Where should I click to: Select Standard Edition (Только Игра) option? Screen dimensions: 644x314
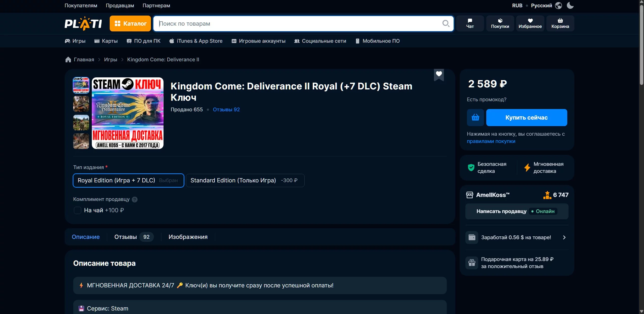click(245, 180)
